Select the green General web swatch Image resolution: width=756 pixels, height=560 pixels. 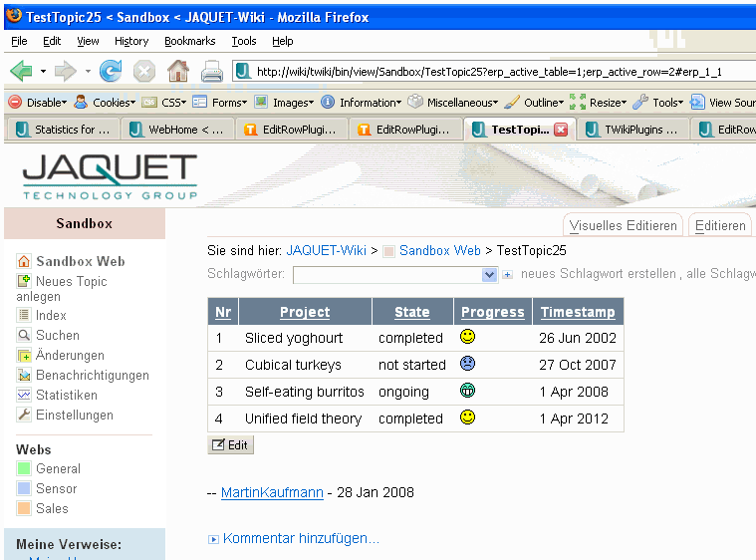pos(25,468)
